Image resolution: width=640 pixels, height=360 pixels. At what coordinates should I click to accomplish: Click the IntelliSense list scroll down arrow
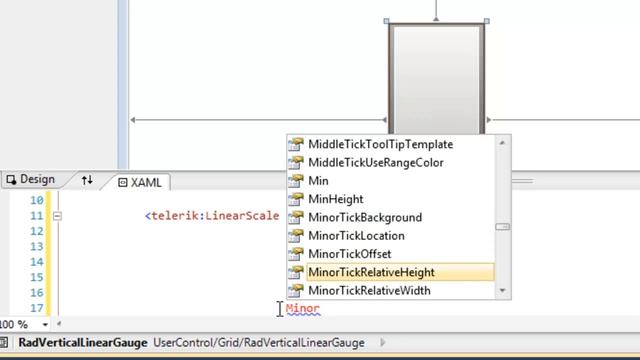point(502,291)
